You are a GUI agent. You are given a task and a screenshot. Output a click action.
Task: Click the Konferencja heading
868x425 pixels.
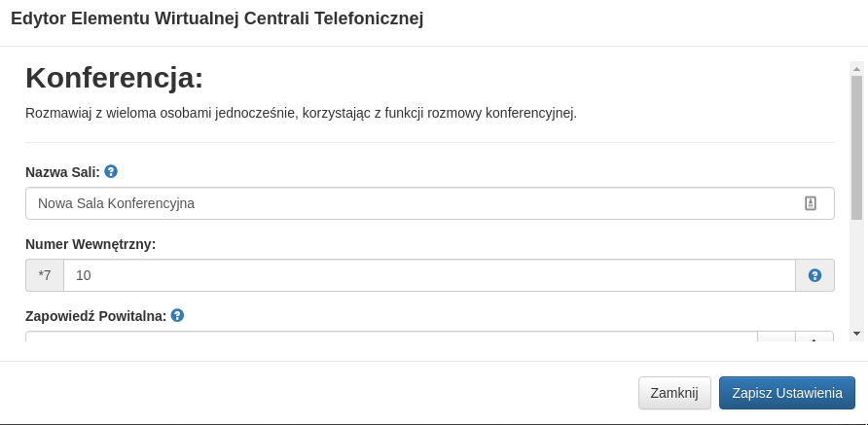coord(114,78)
